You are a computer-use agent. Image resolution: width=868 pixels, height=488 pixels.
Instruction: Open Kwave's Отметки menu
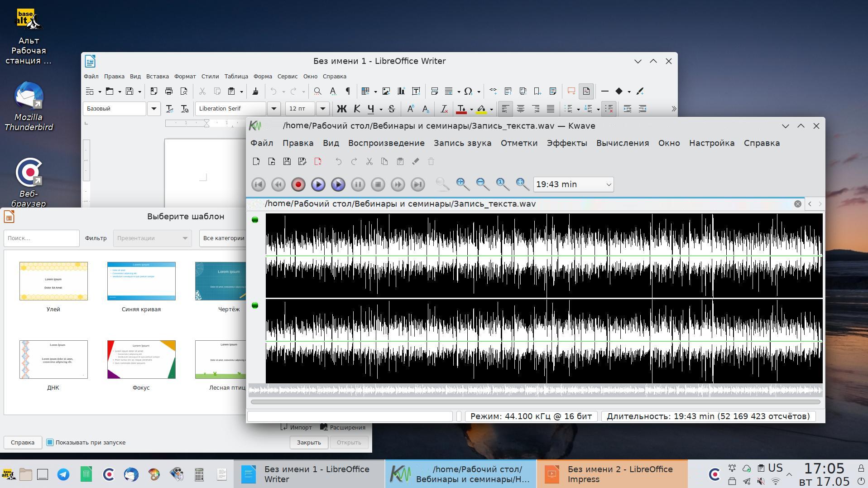(x=519, y=143)
